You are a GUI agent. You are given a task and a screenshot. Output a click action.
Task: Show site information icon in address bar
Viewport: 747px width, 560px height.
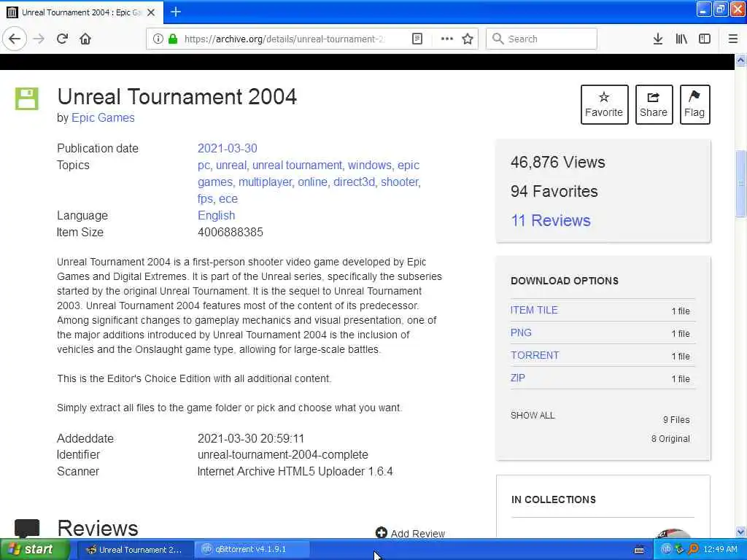click(158, 39)
